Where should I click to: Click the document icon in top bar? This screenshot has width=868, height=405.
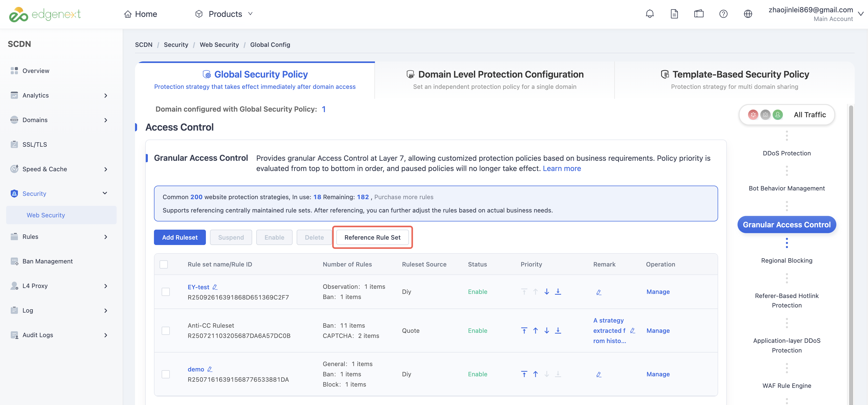674,14
